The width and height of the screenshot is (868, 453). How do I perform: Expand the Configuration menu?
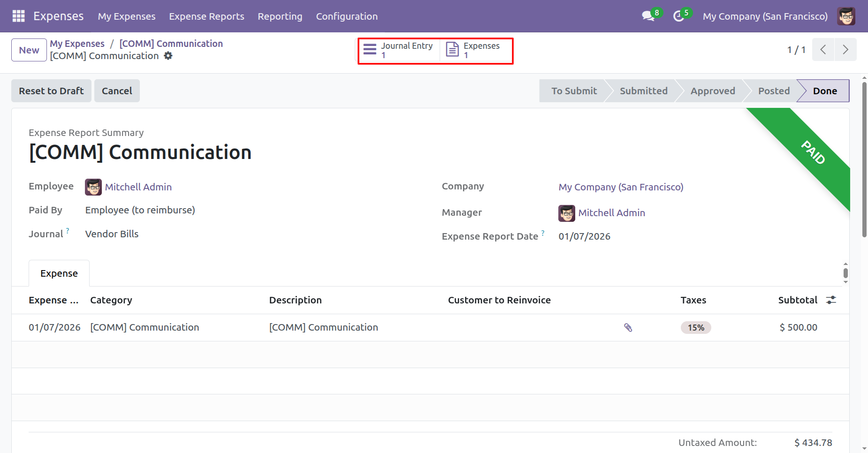(x=346, y=16)
